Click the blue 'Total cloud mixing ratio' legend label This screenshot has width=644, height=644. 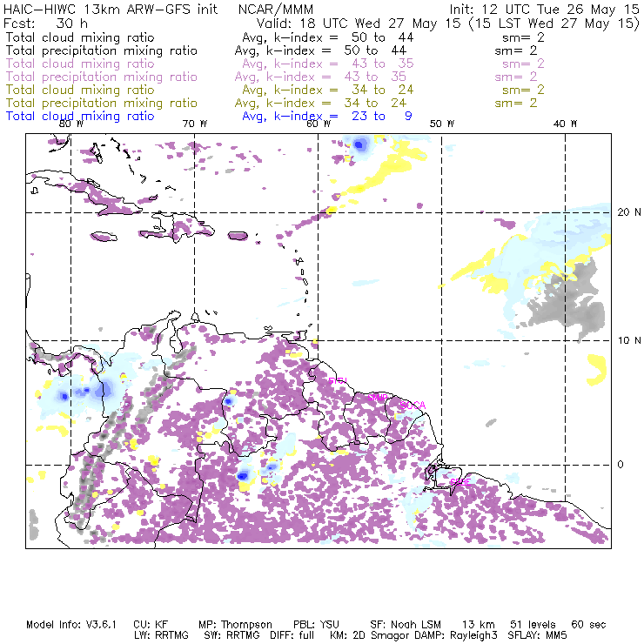click(80, 117)
